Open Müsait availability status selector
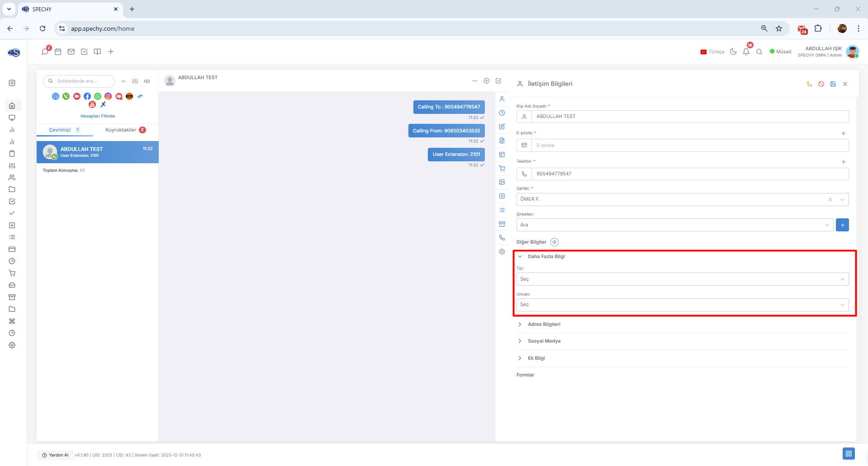The height and width of the screenshot is (466, 868). [781, 52]
